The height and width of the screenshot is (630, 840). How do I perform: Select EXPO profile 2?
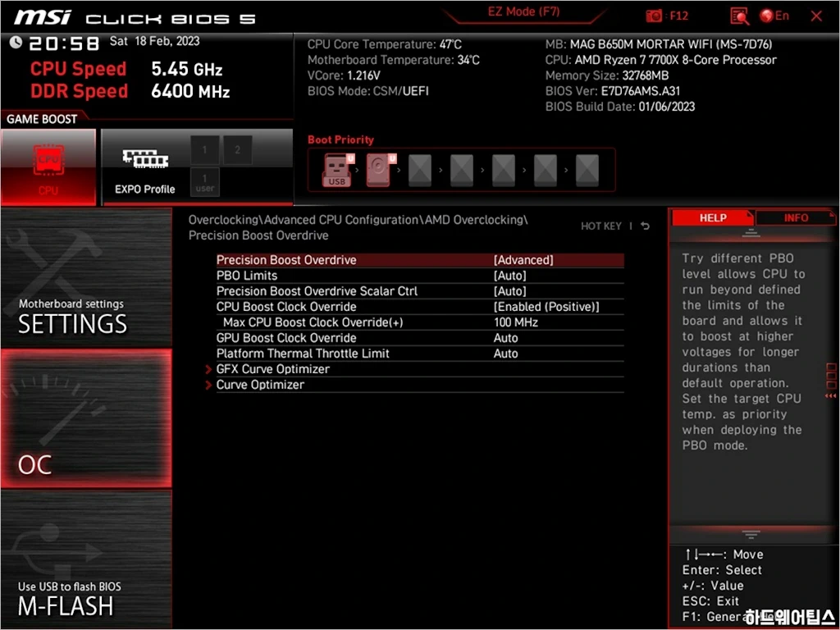(237, 150)
